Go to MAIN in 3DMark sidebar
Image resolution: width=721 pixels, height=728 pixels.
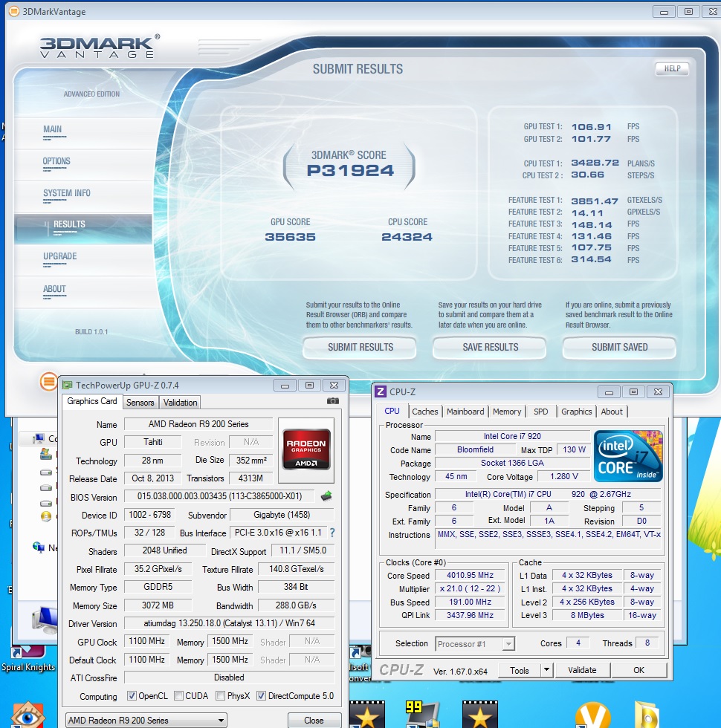pos(53,129)
